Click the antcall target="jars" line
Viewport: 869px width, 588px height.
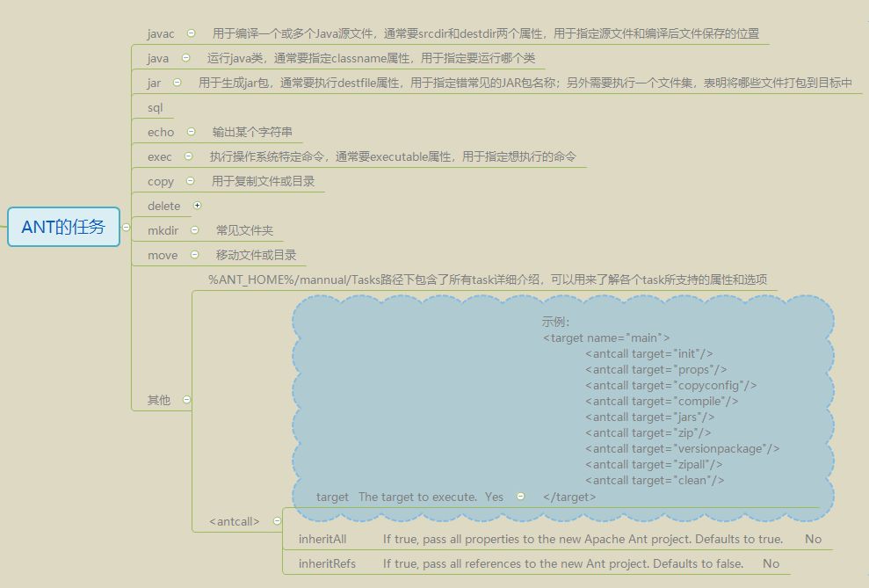[x=650, y=417]
